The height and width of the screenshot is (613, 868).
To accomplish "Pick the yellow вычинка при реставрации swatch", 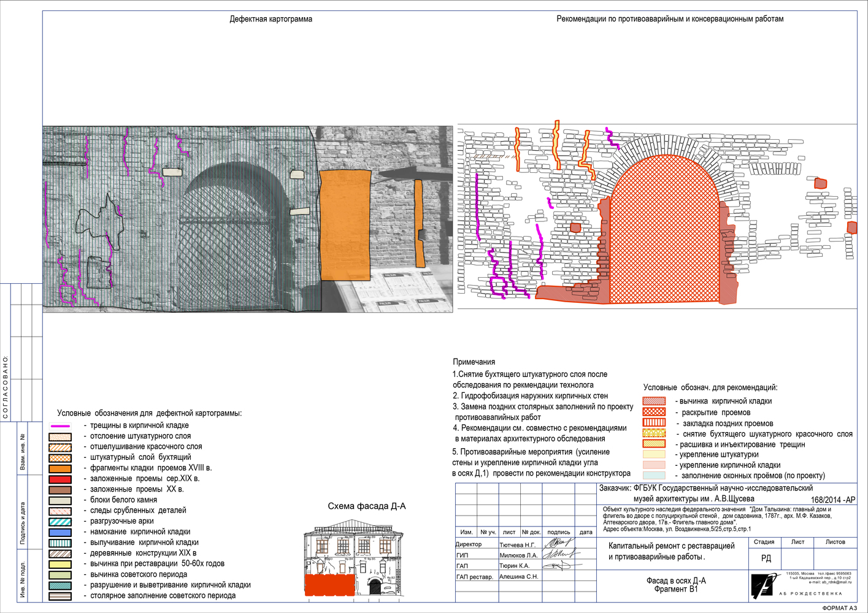I will (x=60, y=565).
